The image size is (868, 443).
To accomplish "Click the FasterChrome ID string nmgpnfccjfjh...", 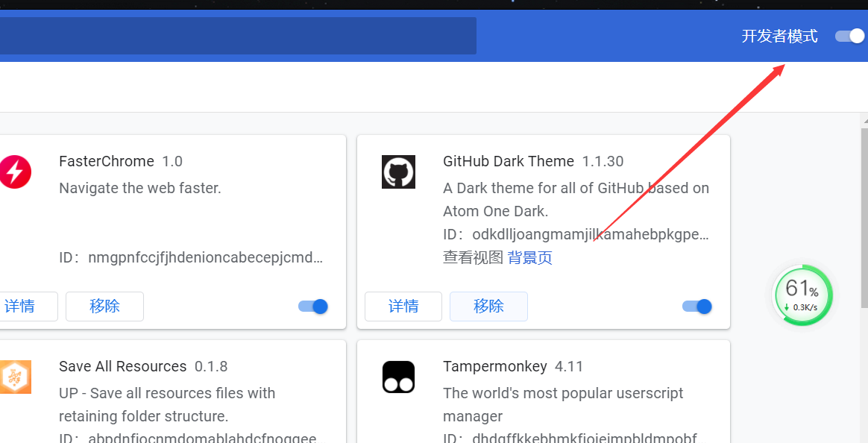I will point(205,258).
